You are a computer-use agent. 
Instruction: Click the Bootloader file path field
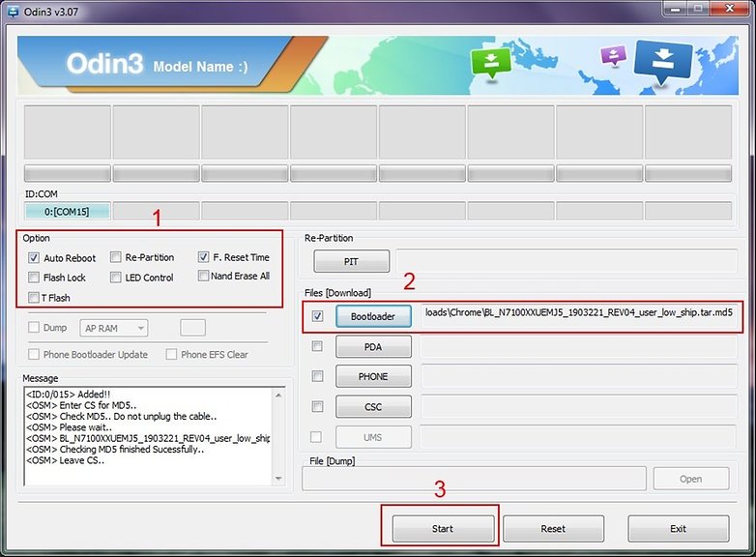click(x=578, y=316)
